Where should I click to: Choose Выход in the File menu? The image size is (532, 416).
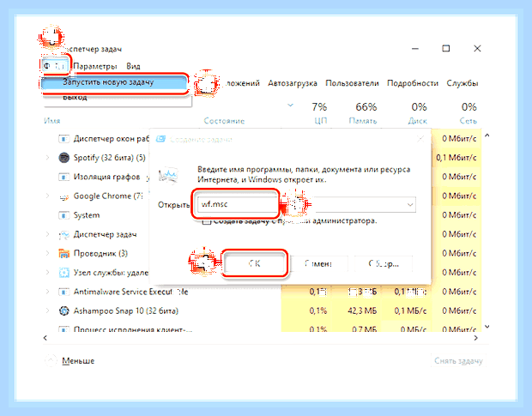[75, 97]
